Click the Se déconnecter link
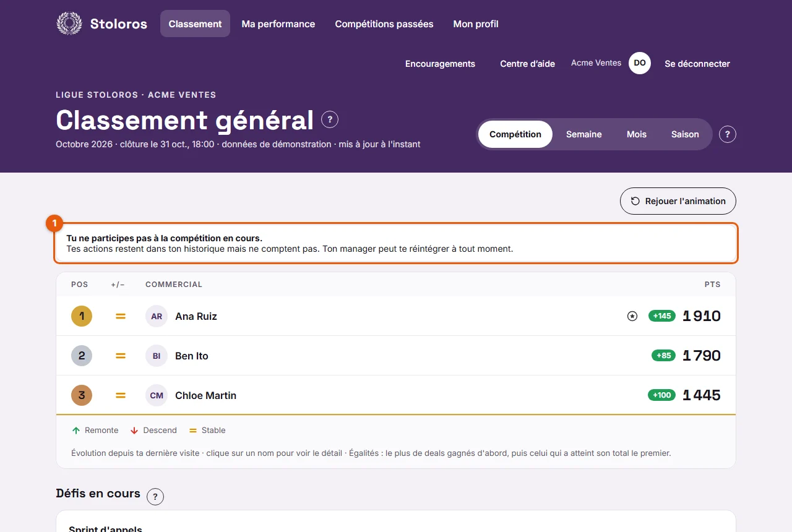 697,64
